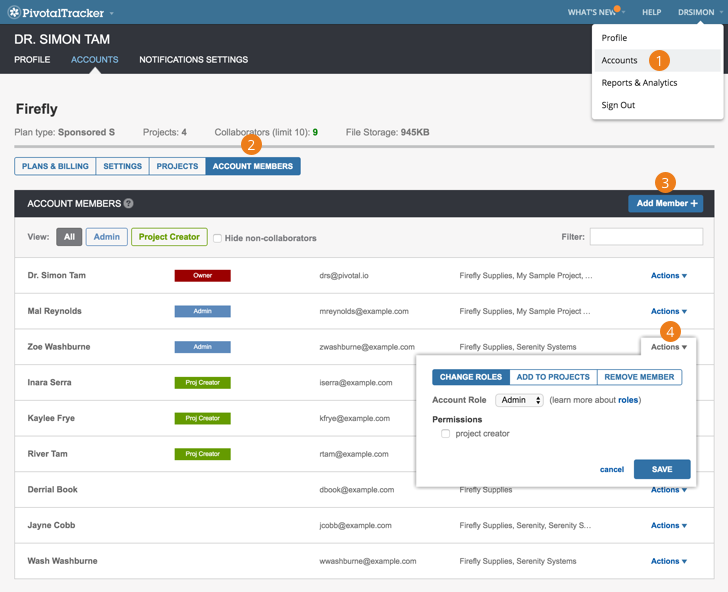Open the roles help link
This screenshot has width=728, height=592.
coord(627,400)
